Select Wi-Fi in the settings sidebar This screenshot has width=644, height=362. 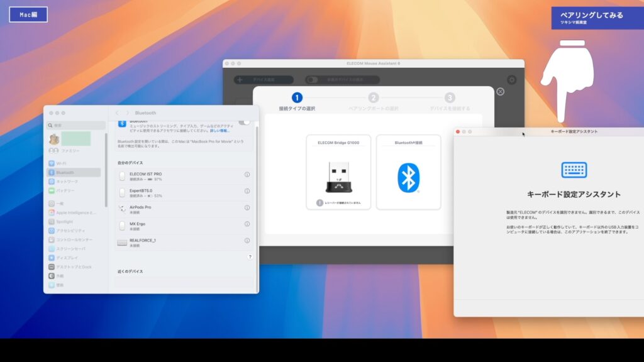coord(62,163)
